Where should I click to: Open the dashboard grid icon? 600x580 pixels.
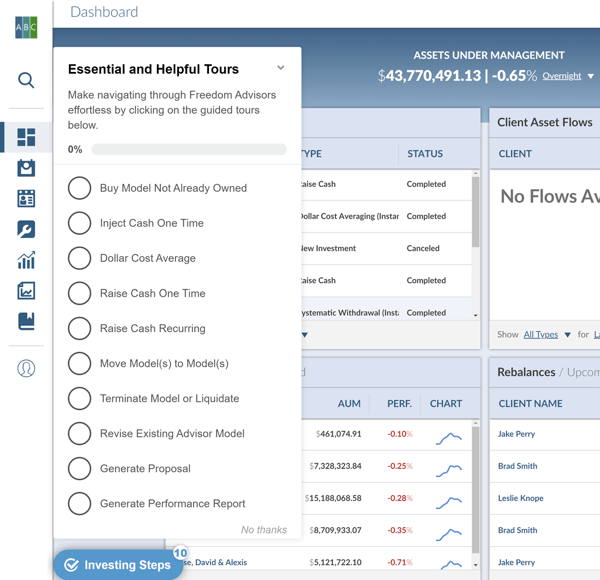(26, 137)
